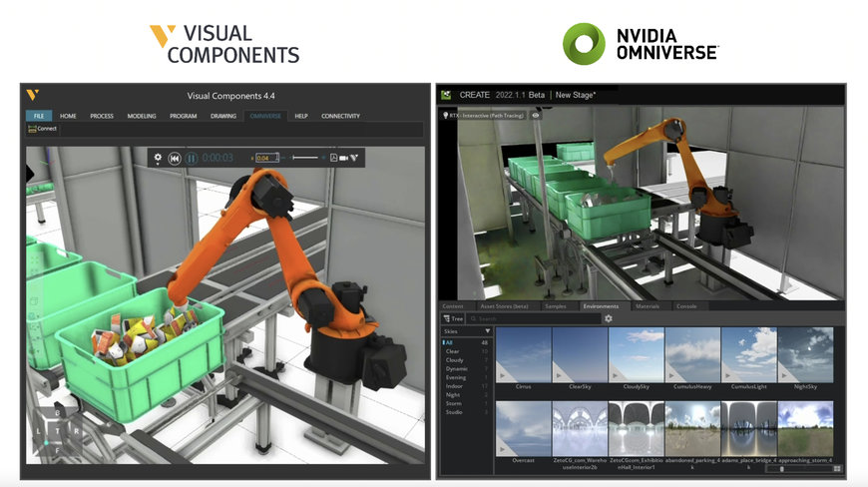868x487 pixels.
Task: Open the RTX Interactive renderer dropdown
Action: coord(483,115)
